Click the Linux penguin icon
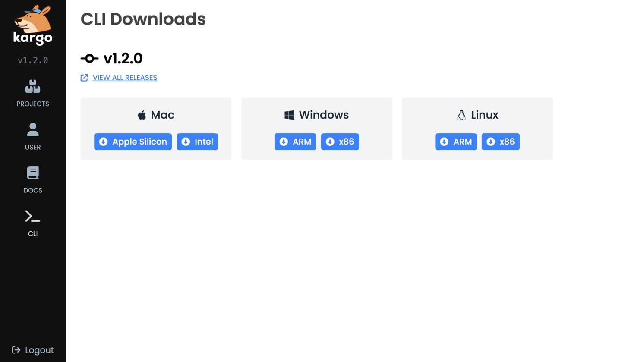Screen dimensions: 644x362 tap(461, 115)
